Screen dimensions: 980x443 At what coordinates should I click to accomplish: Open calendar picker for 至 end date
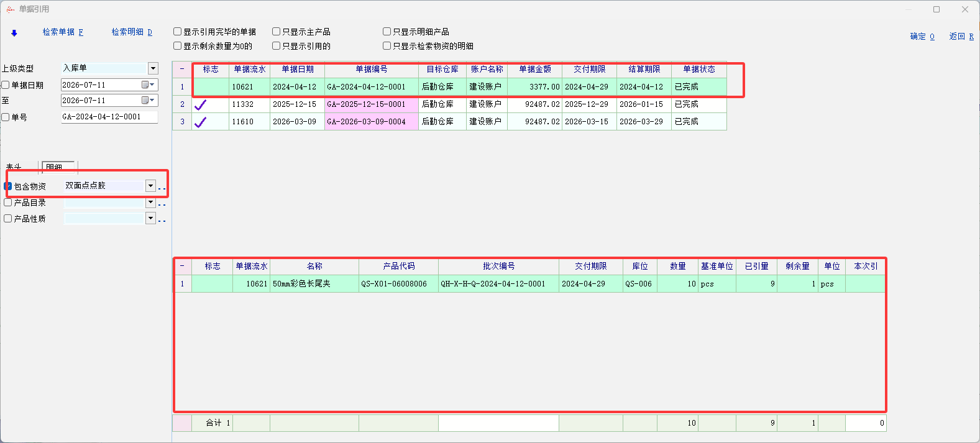point(148,101)
